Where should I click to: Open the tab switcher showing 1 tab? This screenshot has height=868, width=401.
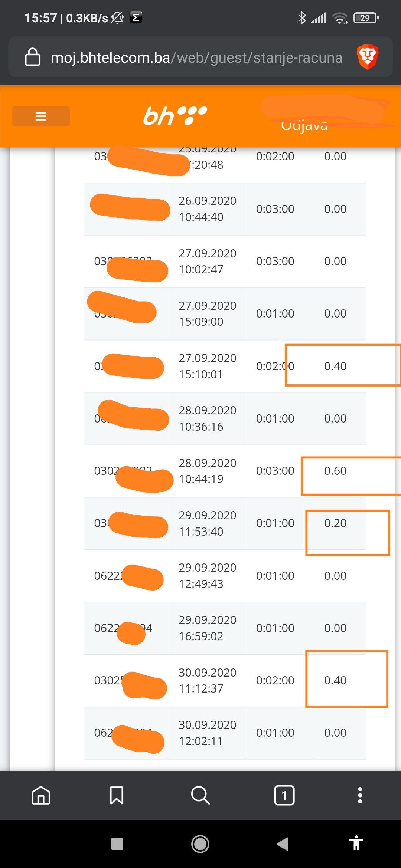coord(284,795)
